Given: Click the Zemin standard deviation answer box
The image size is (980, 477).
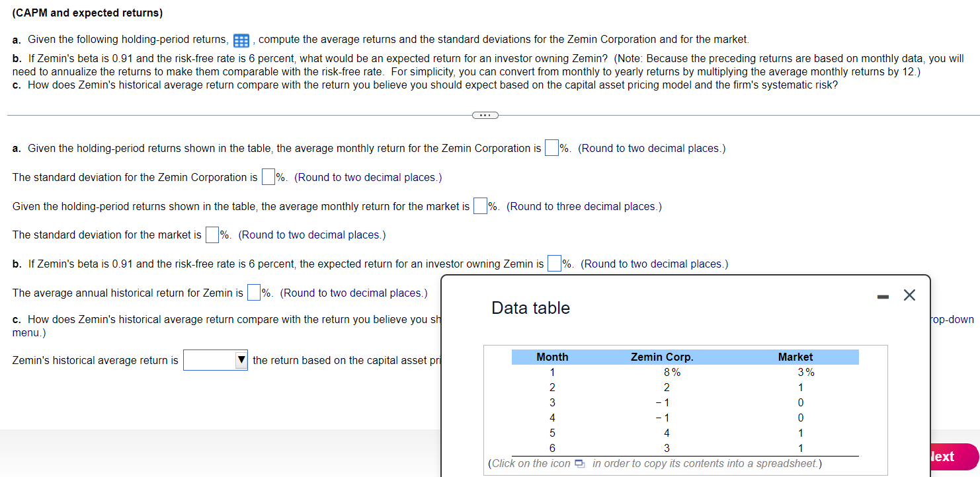Looking at the screenshot, I should coord(268,176).
